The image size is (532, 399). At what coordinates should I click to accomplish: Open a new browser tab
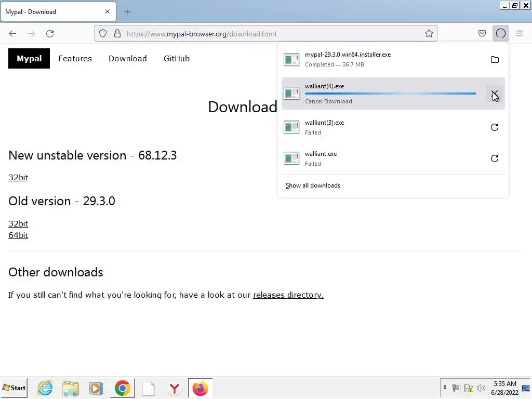click(x=127, y=12)
